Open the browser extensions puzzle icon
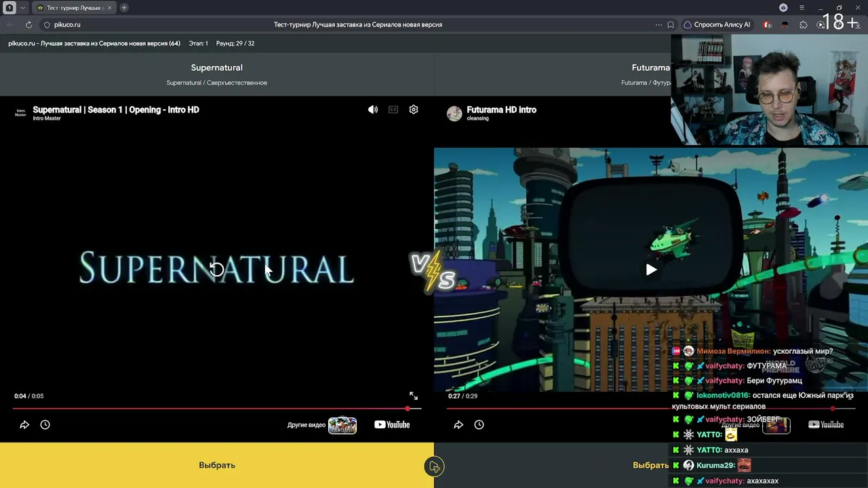The height and width of the screenshot is (488, 868). coord(804,24)
